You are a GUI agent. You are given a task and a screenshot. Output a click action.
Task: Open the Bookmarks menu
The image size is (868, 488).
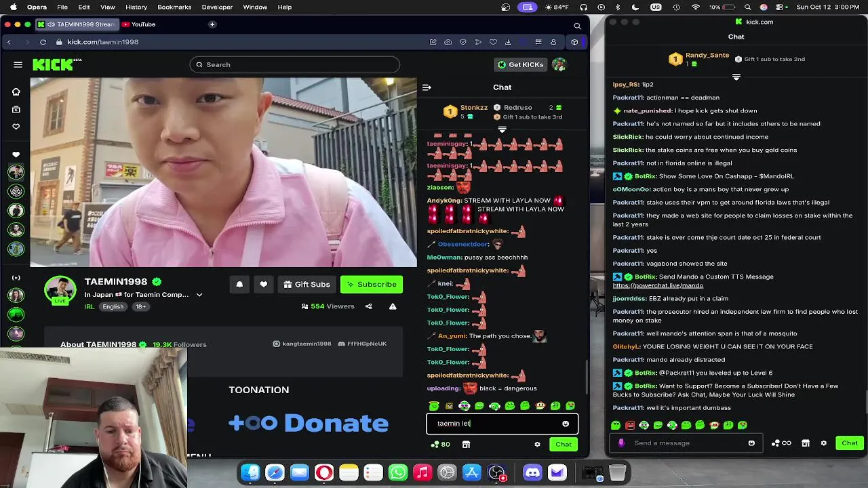click(174, 7)
